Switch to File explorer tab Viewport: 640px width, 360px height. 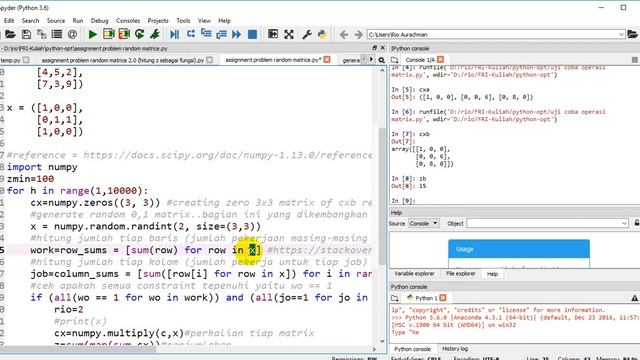pos(460,273)
